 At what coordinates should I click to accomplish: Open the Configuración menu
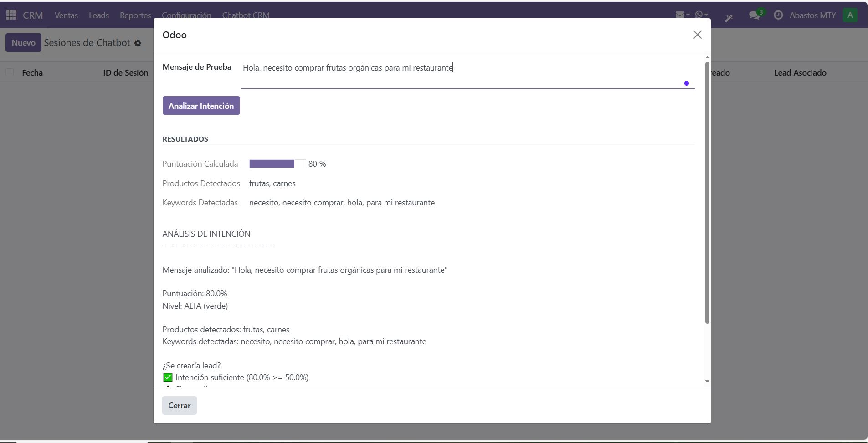tap(186, 15)
